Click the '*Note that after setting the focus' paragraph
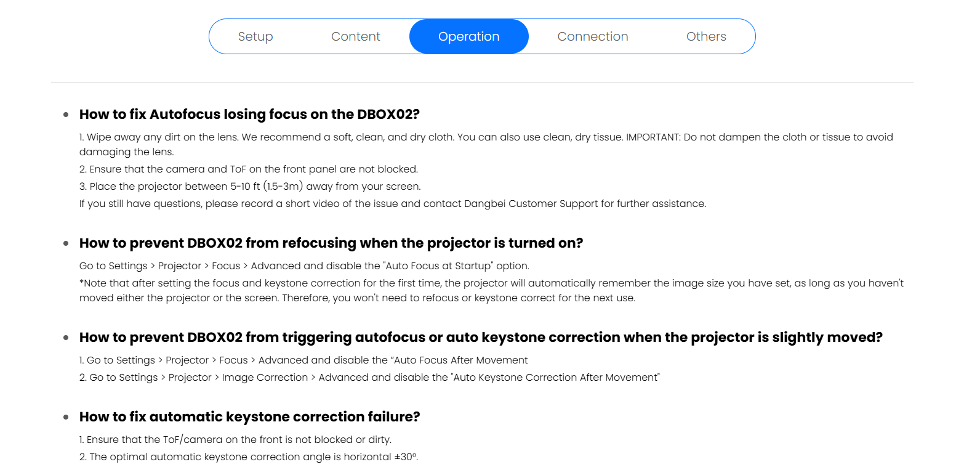This screenshot has height=467, width=980. 491,290
